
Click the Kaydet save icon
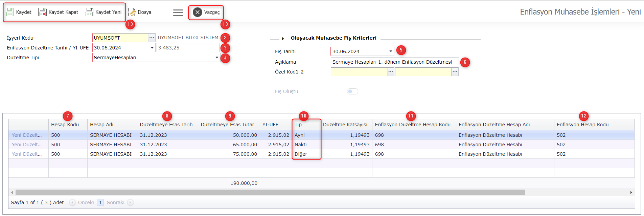pos(10,12)
